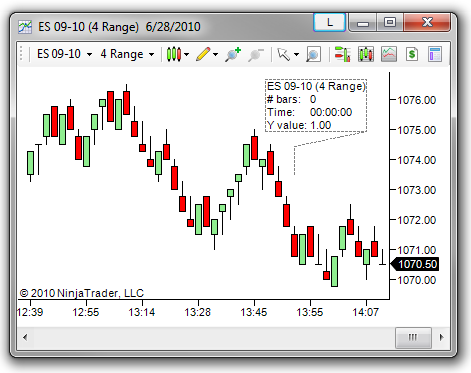Screen dimensions: 471x373
Task: Click the 14:07 time axis label
Action: (x=366, y=312)
